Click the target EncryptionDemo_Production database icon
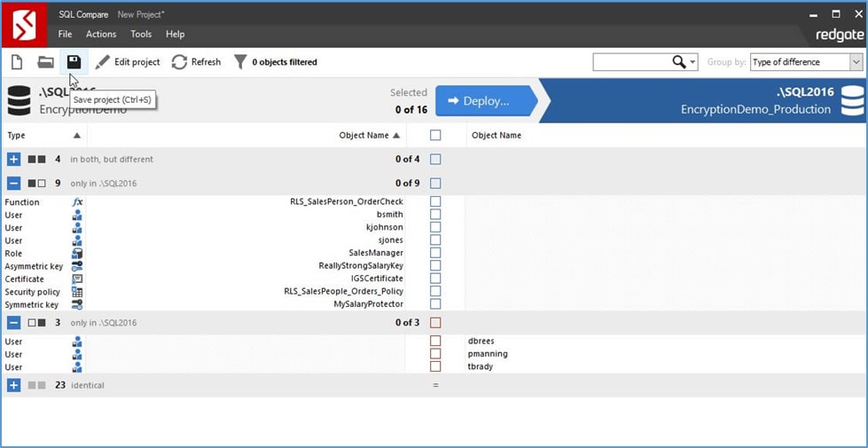The height and width of the screenshot is (448, 868). (852, 100)
